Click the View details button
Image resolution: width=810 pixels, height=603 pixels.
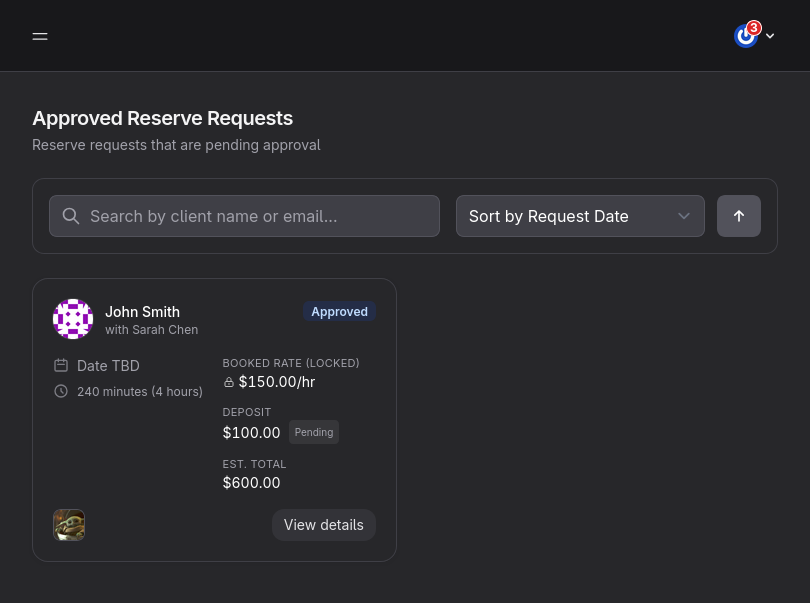point(323,524)
